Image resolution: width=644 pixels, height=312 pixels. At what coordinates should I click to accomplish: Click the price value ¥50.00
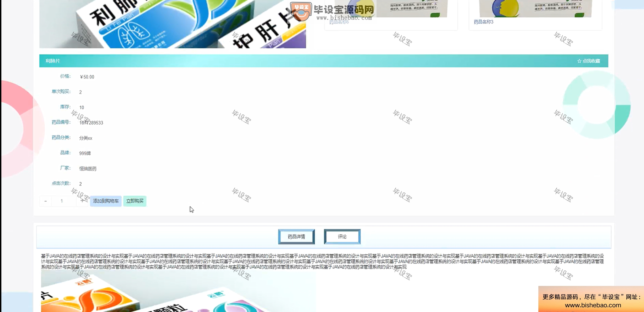click(87, 77)
